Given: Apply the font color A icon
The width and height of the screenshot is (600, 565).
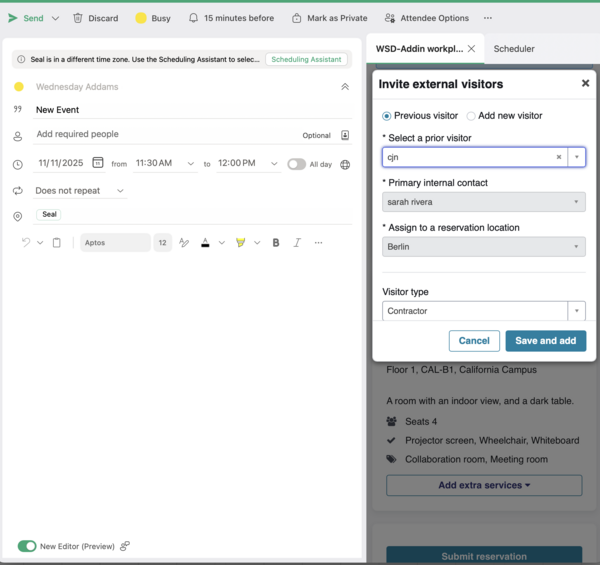Looking at the screenshot, I should (205, 243).
